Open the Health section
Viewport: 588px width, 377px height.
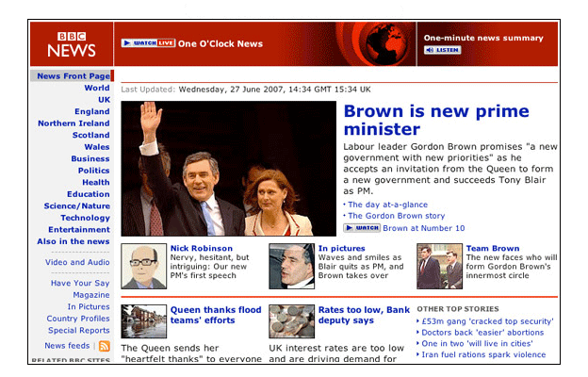(96, 182)
